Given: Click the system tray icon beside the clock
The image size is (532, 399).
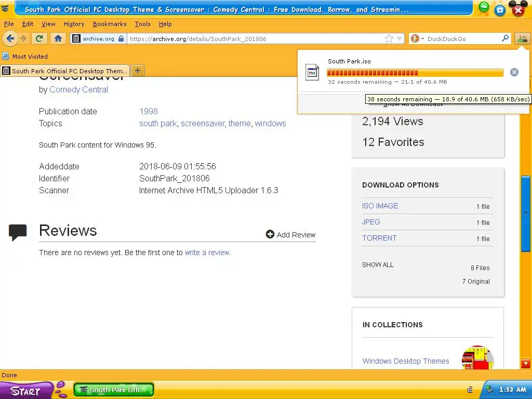Looking at the screenshot, I should tap(489, 390).
